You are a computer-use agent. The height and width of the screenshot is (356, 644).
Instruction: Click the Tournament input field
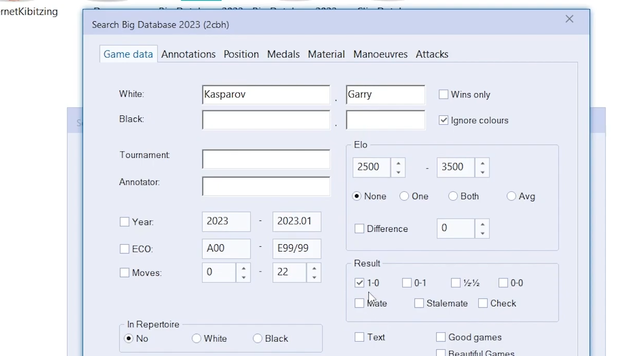point(266,159)
